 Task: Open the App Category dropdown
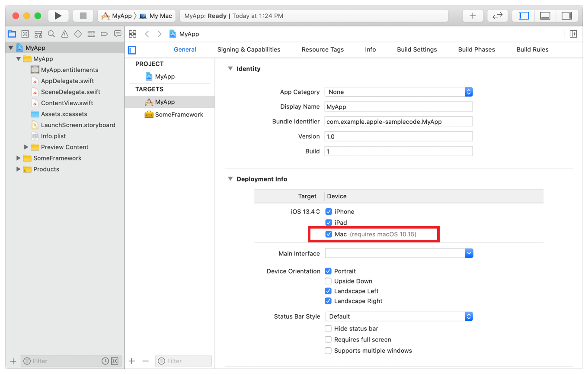pos(469,92)
